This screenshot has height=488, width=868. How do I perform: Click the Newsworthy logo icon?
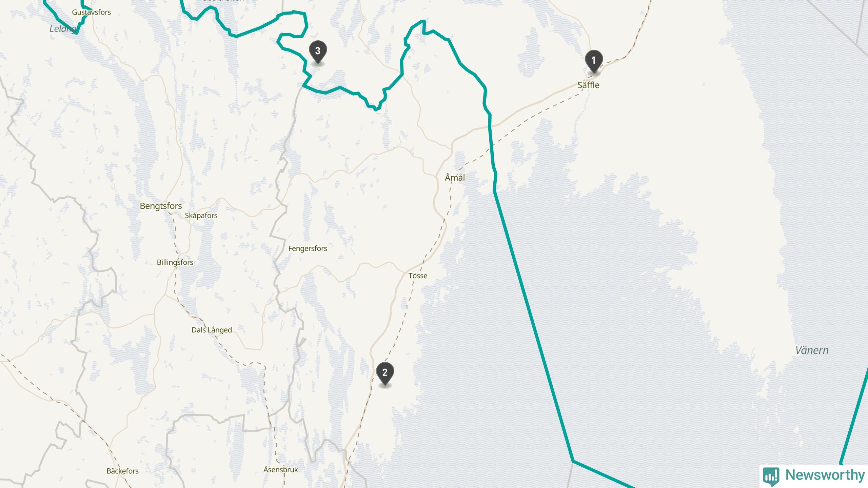pyautogui.click(x=771, y=476)
